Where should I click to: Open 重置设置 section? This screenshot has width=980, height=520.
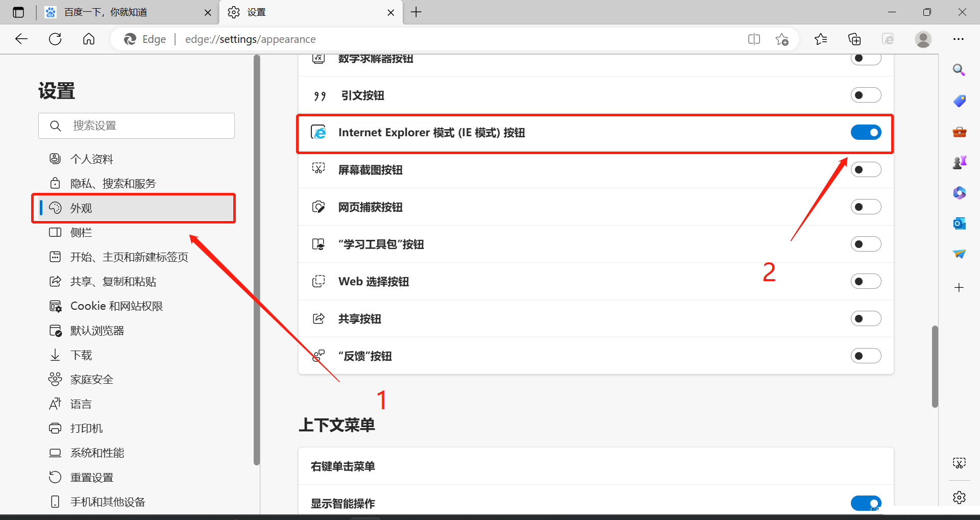136,478
